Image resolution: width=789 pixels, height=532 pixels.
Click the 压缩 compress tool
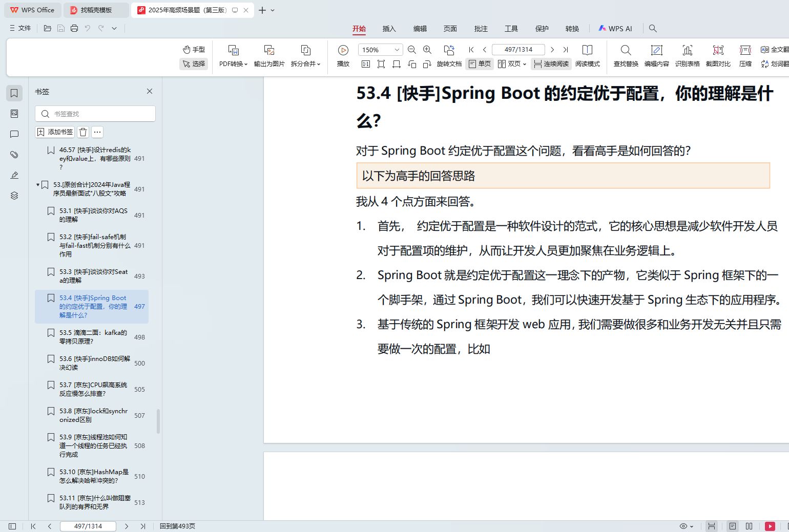tap(745, 56)
